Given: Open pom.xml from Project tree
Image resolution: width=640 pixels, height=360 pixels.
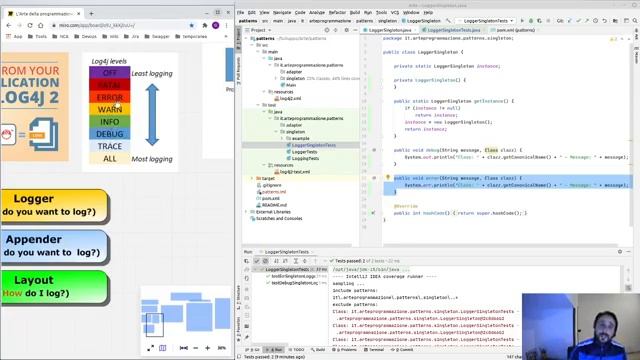Looking at the screenshot, I should click(268, 198).
